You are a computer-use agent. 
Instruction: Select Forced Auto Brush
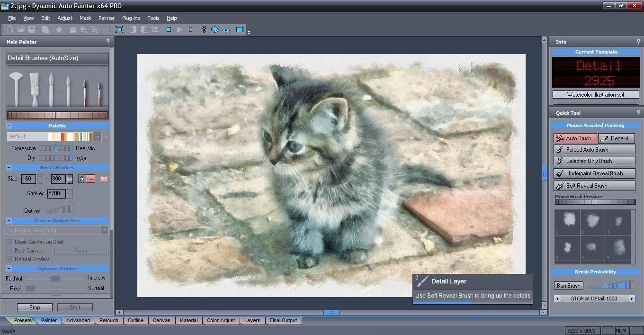[x=594, y=149]
